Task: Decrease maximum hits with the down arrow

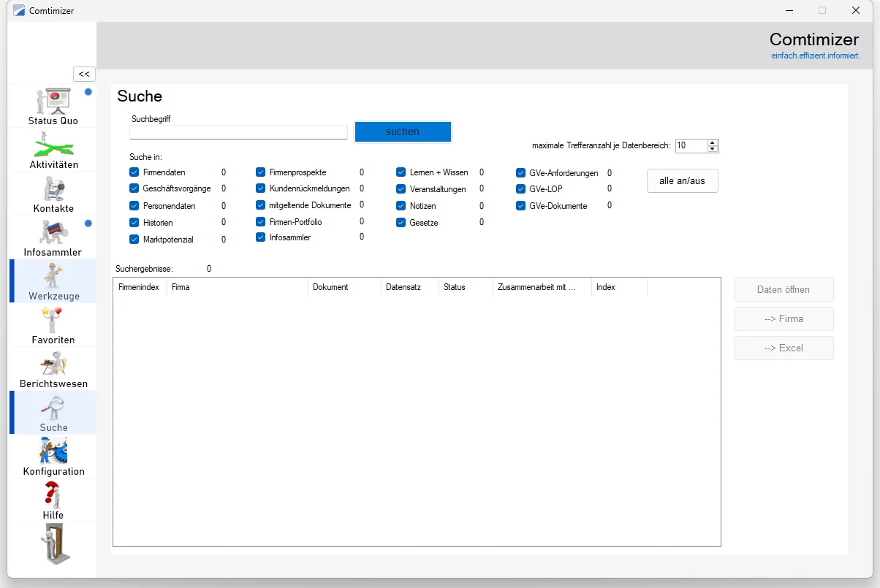Action: pyautogui.click(x=713, y=149)
